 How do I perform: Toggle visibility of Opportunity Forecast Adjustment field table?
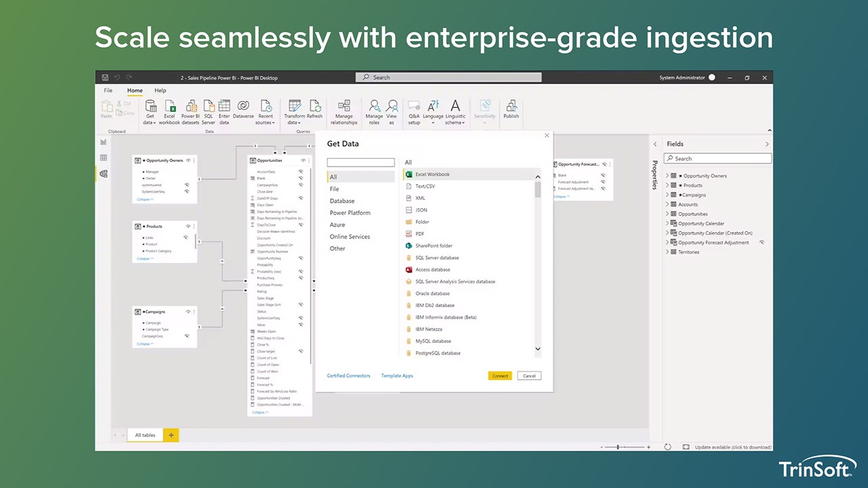click(x=762, y=242)
